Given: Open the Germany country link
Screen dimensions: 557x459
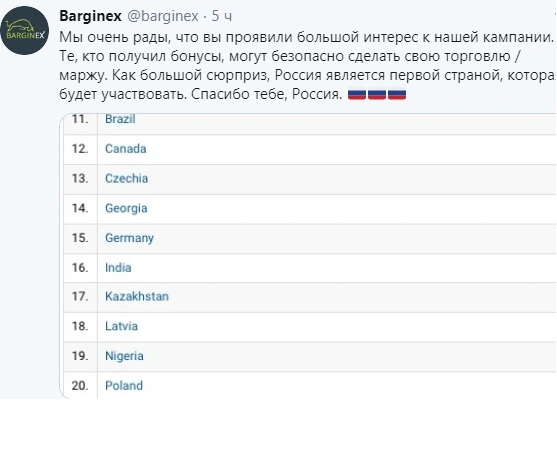Looking at the screenshot, I should (129, 238).
